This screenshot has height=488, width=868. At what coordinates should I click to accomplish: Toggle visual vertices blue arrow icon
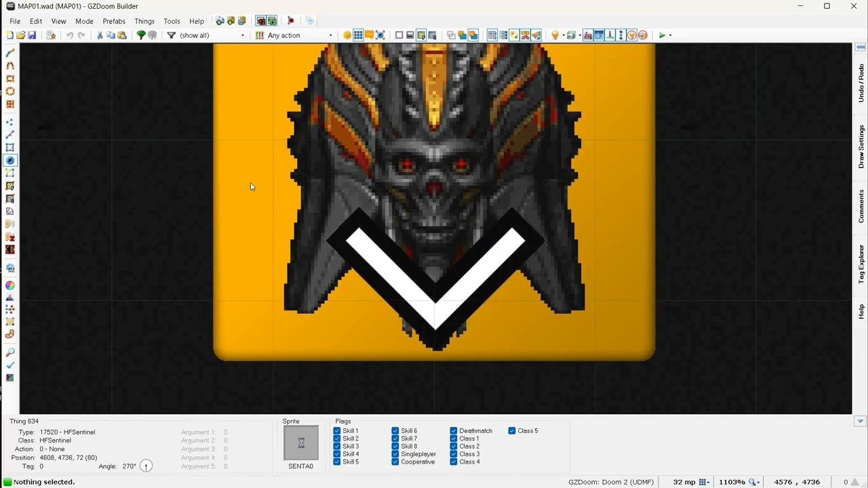621,35
